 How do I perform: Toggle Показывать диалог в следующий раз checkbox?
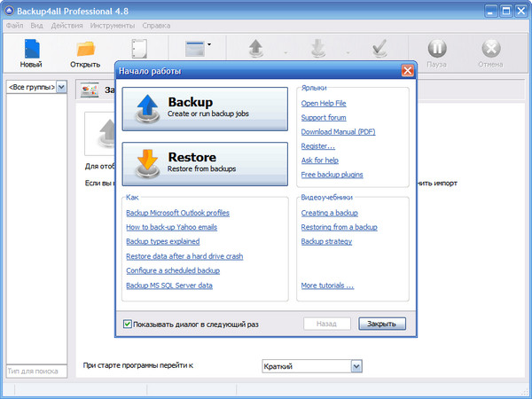coord(128,324)
